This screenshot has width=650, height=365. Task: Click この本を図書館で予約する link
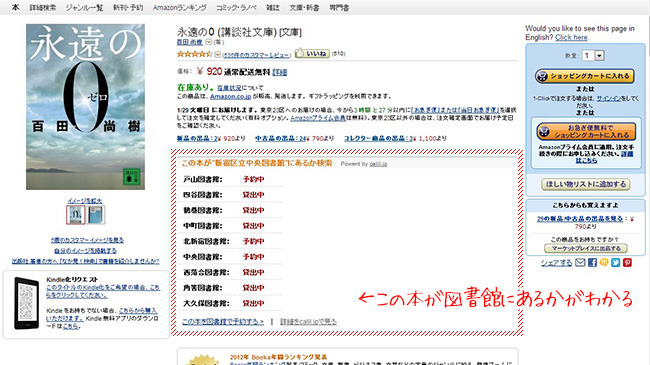223,321
